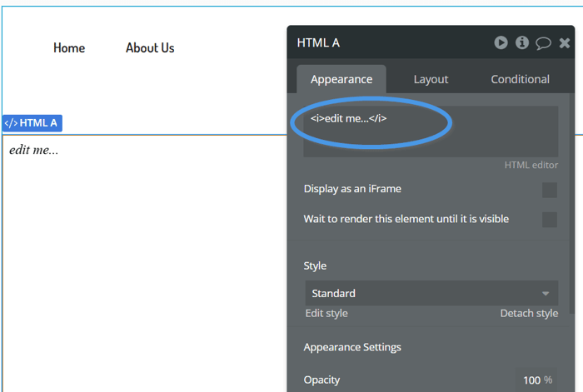The image size is (583, 392).
Task: Click the comment bubble icon
Action: 543,43
